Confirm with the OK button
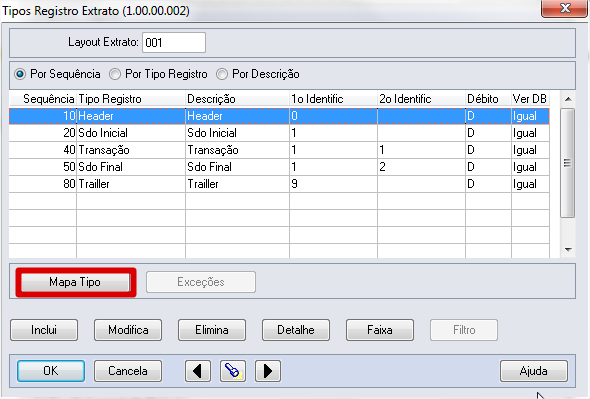590x399 pixels. pyautogui.click(x=51, y=371)
